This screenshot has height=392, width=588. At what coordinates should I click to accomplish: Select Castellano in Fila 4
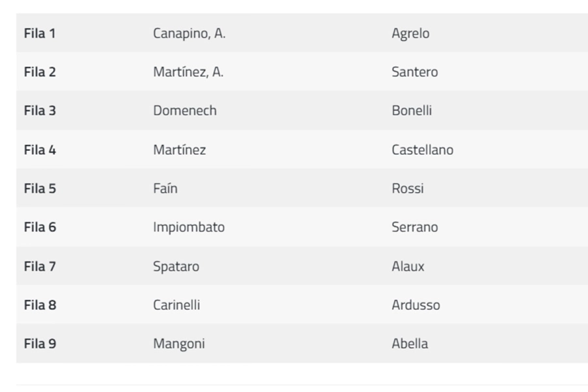422,150
